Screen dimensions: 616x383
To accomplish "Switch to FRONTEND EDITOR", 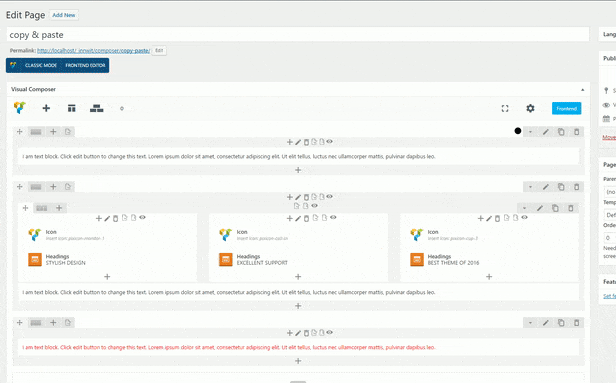I will (85, 65).
